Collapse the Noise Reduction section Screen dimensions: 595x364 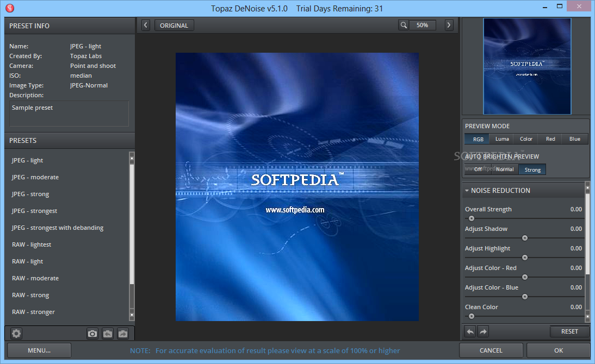coord(467,191)
